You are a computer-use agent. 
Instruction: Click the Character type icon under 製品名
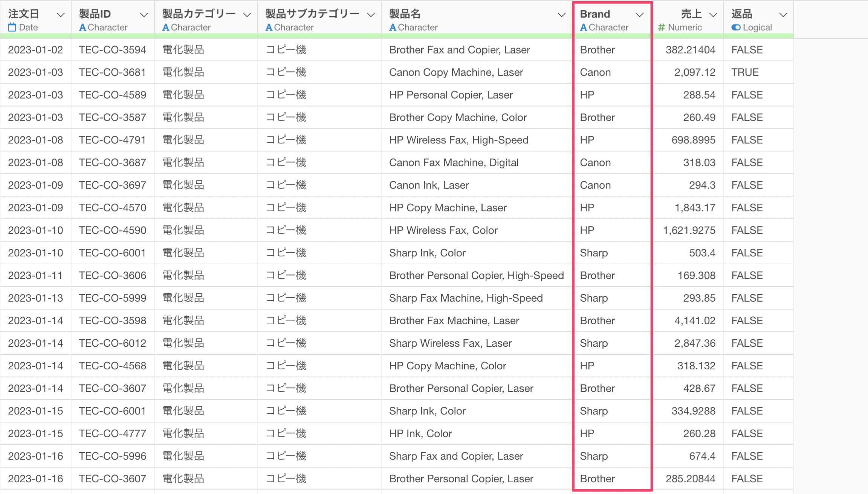(x=393, y=27)
